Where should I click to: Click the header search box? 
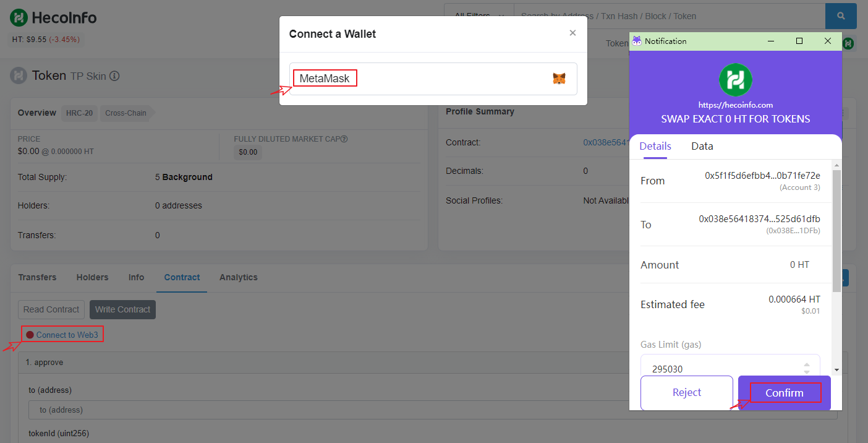pos(670,16)
